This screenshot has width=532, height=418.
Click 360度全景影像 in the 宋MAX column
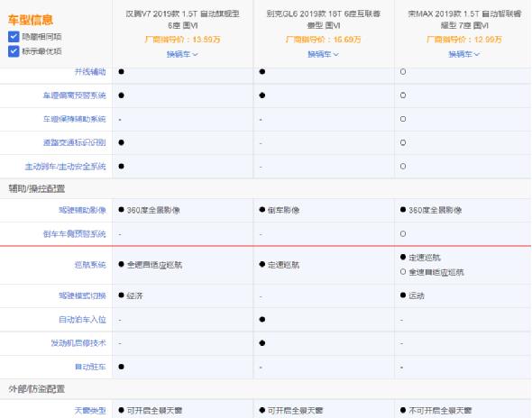pyautogui.click(x=435, y=210)
